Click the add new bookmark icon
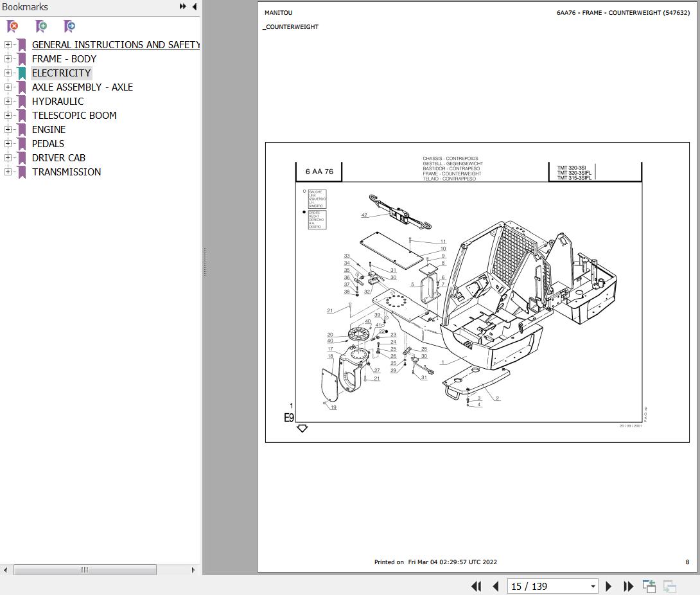 (41, 26)
